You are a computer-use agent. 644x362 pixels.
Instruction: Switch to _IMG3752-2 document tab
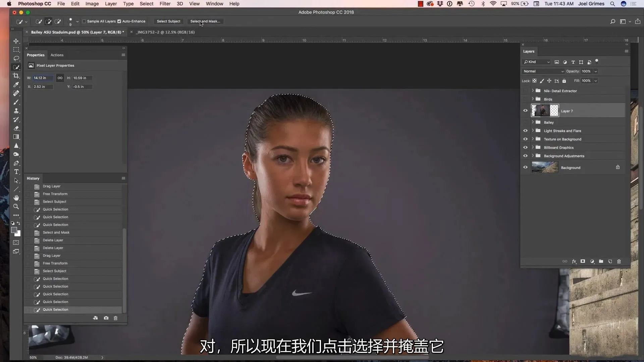pyautogui.click(x=166, y=32)
